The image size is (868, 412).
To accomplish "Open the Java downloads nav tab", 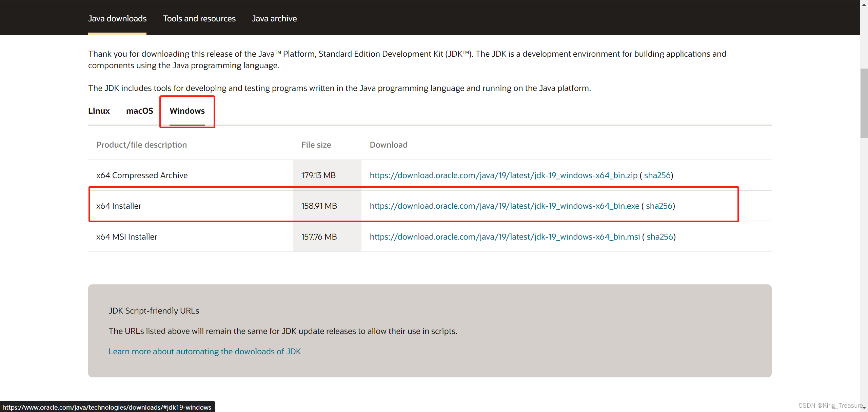I will click(117, 19).
